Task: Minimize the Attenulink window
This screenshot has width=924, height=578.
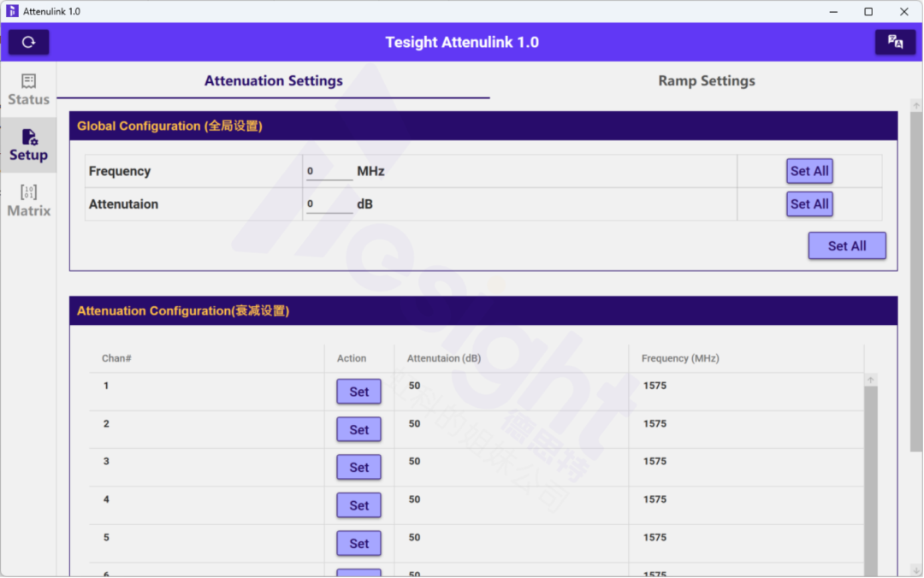Action: tap(833, 11)
